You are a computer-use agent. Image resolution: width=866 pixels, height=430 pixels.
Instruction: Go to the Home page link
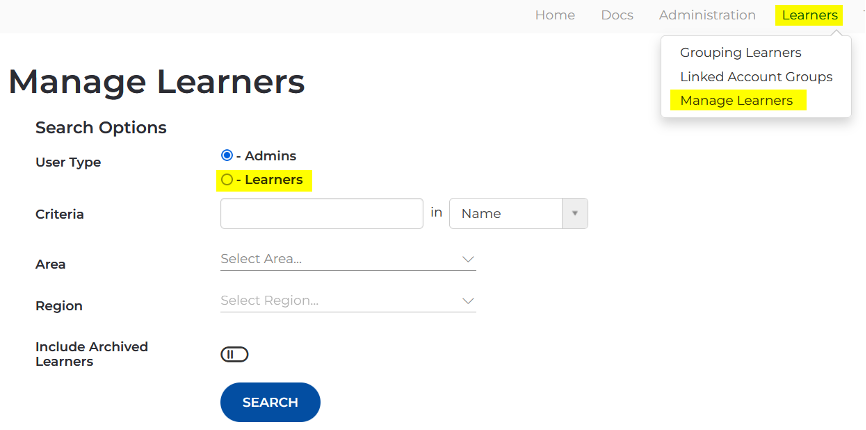coord(555,15)
